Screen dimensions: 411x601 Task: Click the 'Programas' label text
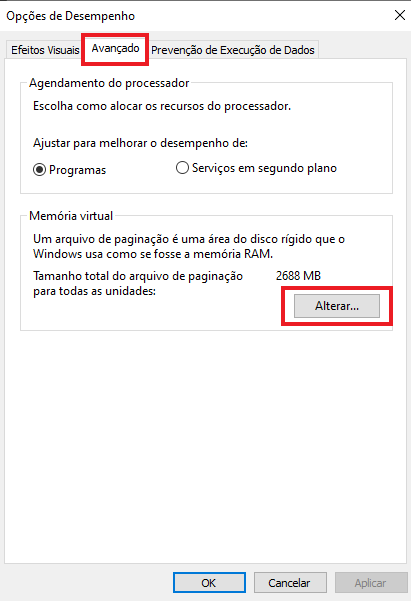[77, 170]
